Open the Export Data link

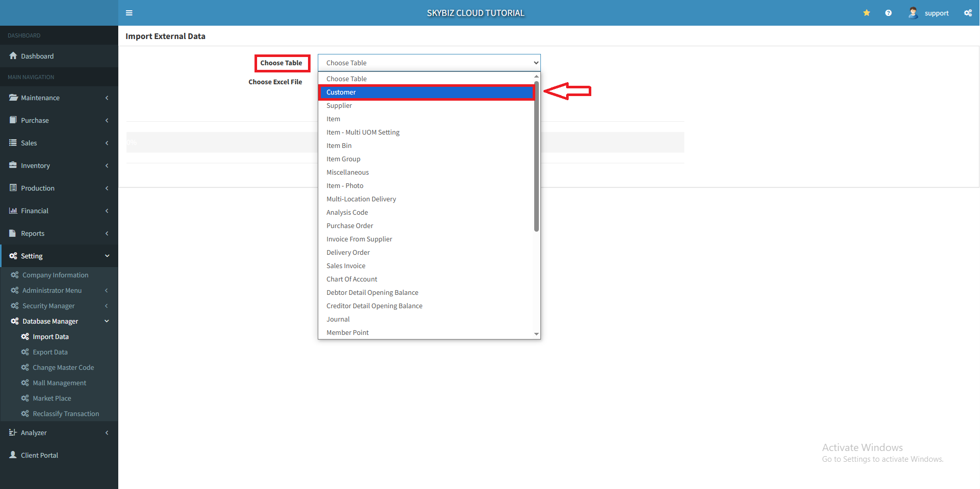coord(50,352)
